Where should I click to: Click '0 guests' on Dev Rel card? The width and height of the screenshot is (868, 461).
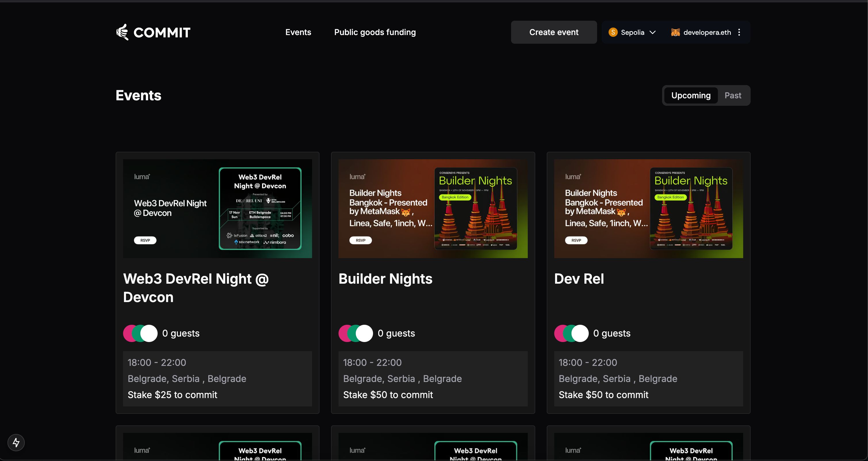[612, 333]
